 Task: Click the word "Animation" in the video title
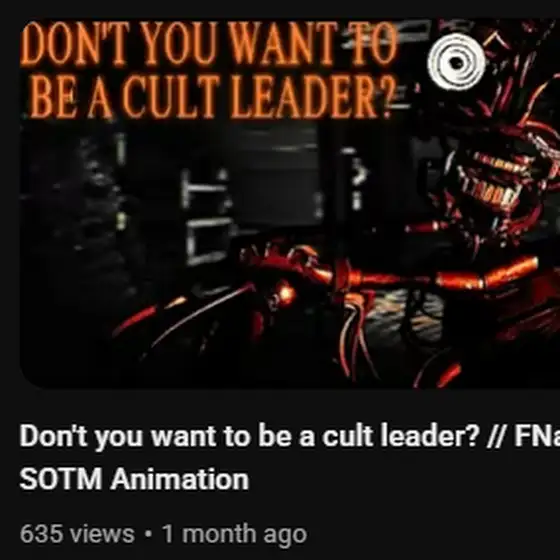180,479
